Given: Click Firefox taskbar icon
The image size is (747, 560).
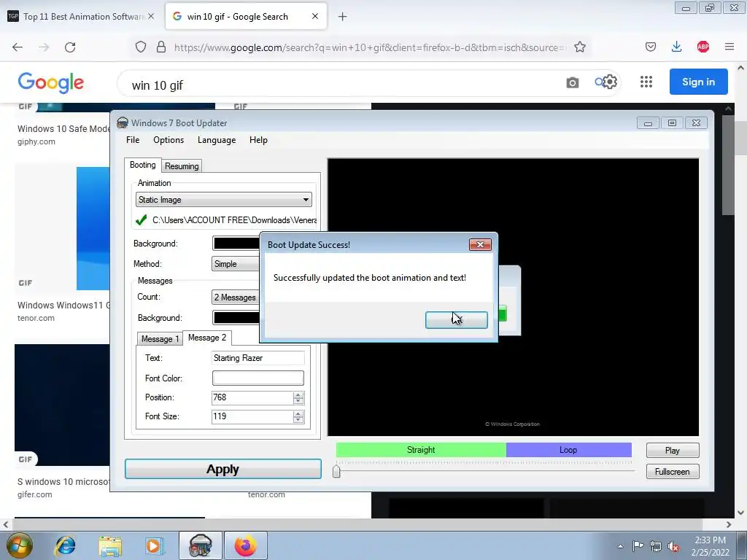Looking at the screenshot, I should tap(245, 545).
